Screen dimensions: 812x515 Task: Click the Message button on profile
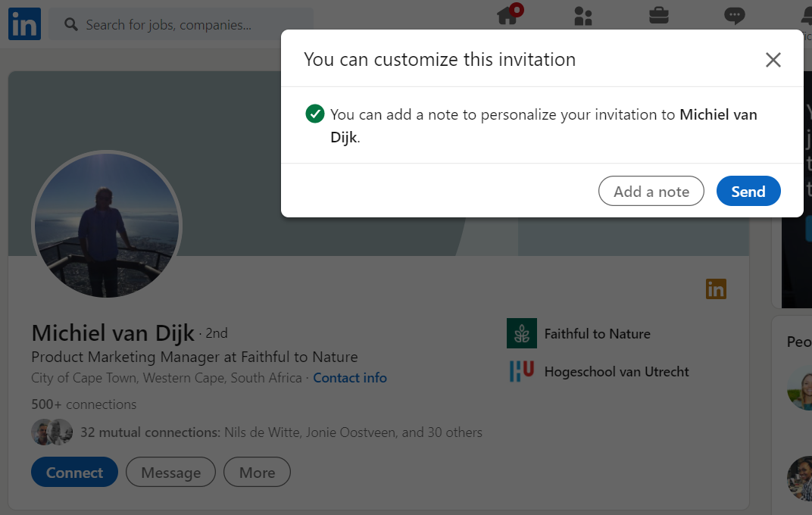(170, 473)
